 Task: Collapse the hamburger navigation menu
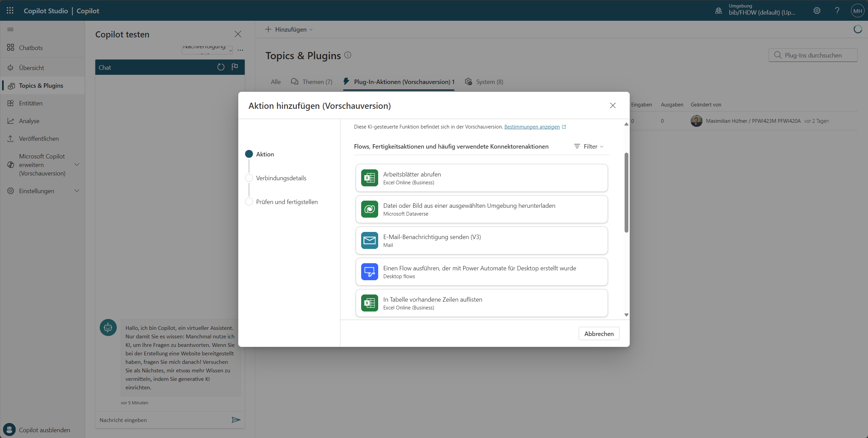tap(10, 29)
